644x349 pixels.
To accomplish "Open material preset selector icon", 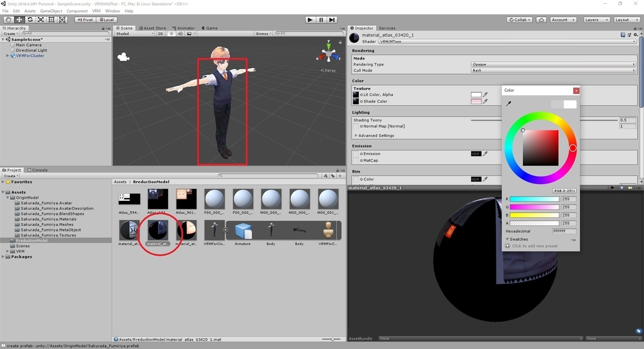I will click(x=629, y=35).
